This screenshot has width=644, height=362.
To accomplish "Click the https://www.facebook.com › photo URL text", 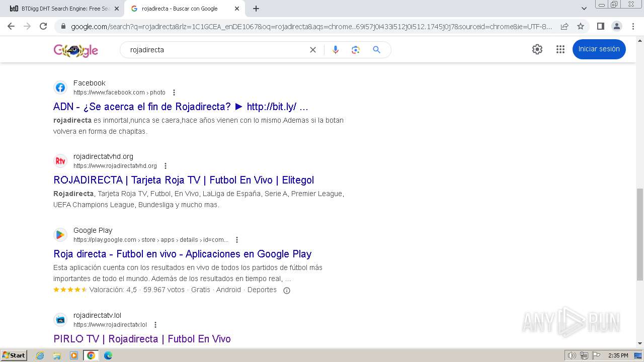I will 119,93.
